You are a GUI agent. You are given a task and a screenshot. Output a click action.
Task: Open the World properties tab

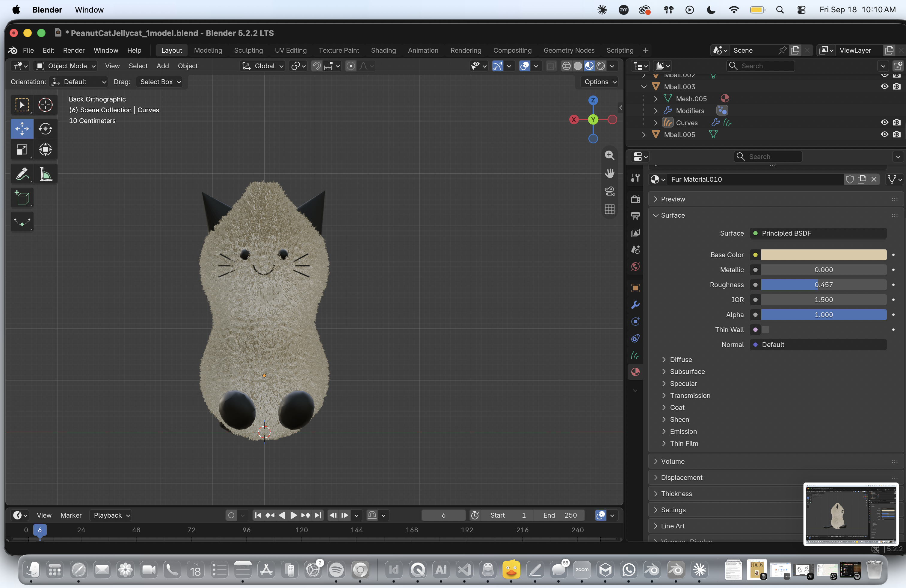pyautogui.click(x=635, y=266)
